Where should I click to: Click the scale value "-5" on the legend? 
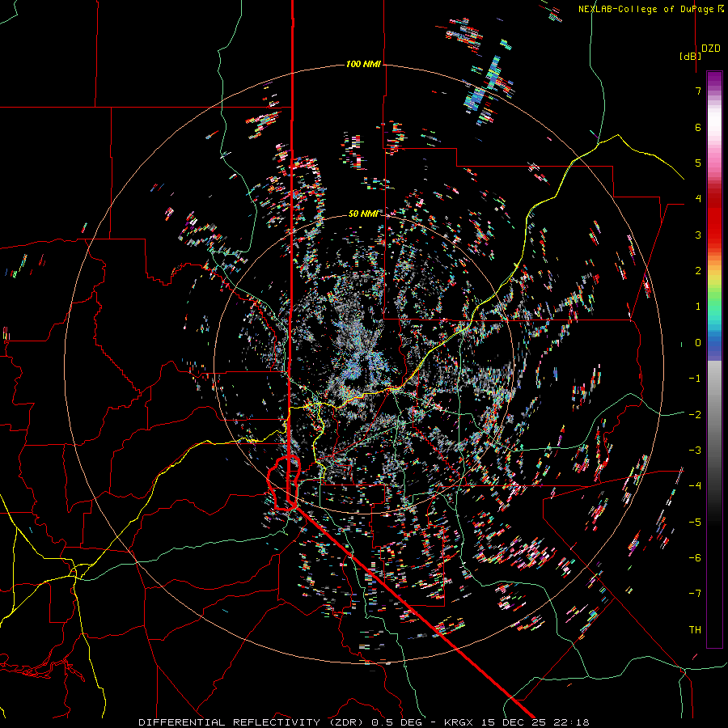[x=695, y=523]
